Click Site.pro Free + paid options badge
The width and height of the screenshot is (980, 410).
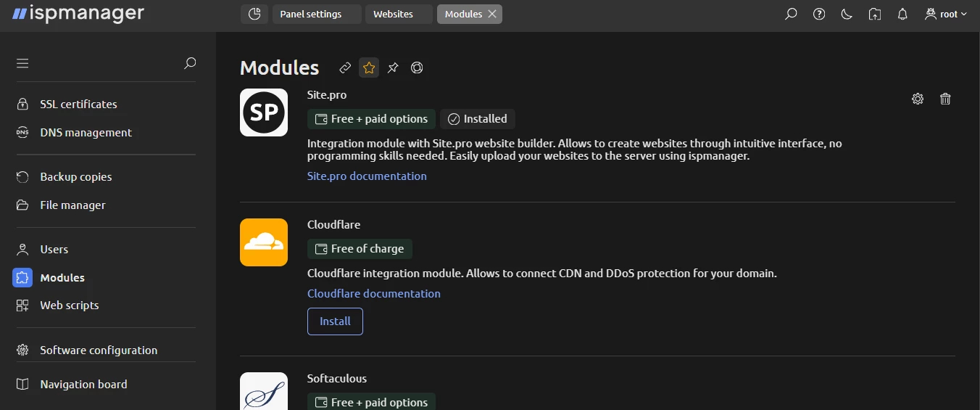371,119
